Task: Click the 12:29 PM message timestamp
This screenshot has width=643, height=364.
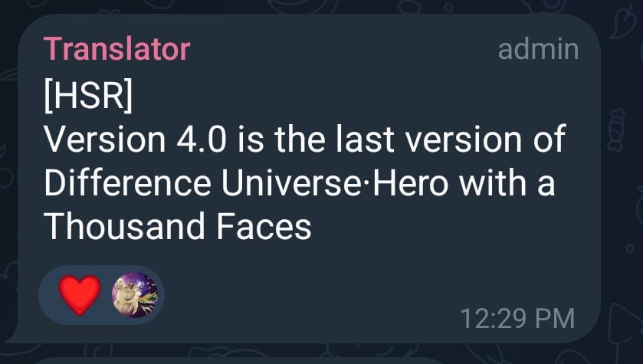Action: click(x=517, y=319)
